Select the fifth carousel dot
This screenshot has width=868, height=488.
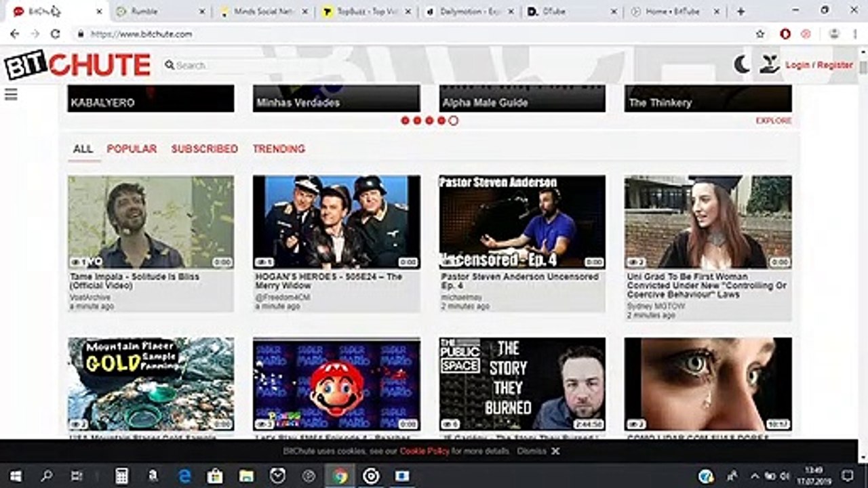tap(454, 121)
